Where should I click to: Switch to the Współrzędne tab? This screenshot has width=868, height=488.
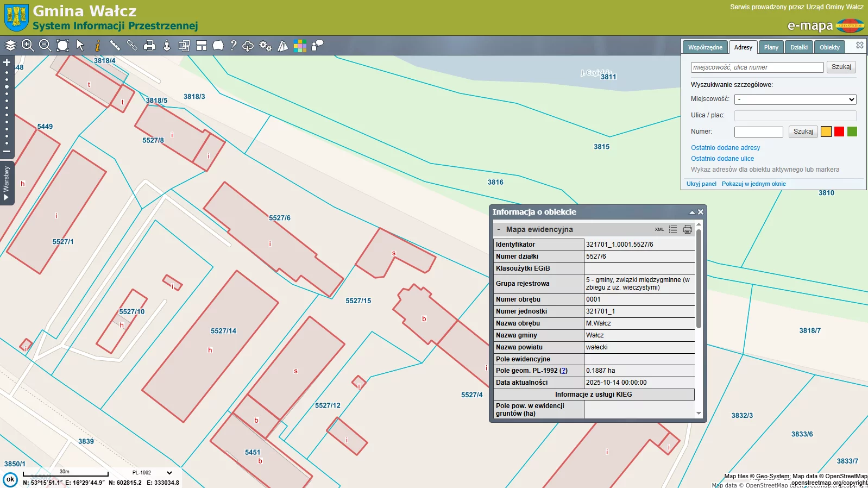[x=705, y=47]
